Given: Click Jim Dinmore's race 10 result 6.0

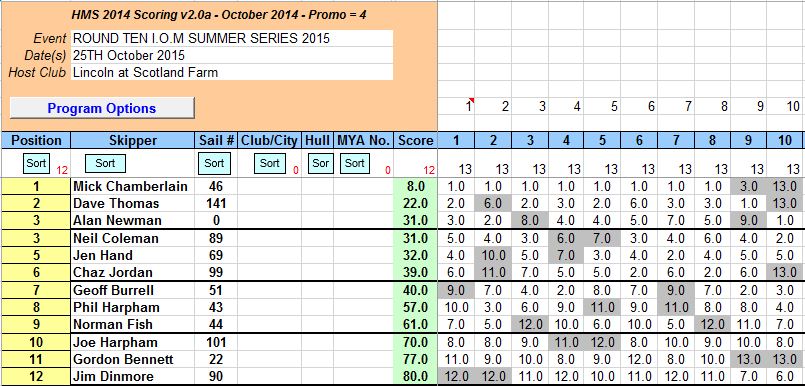Looking at the screenshot, I should tap(785, 376).
